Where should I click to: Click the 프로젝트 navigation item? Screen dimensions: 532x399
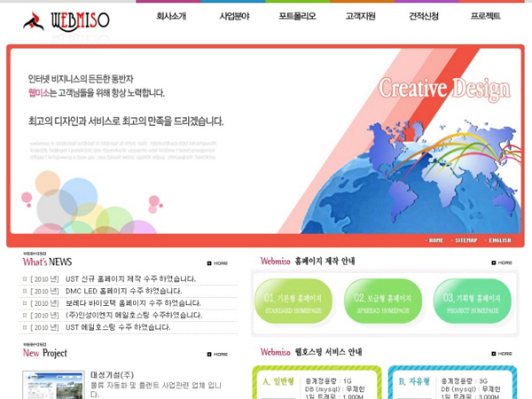click(x=485, y=16)
